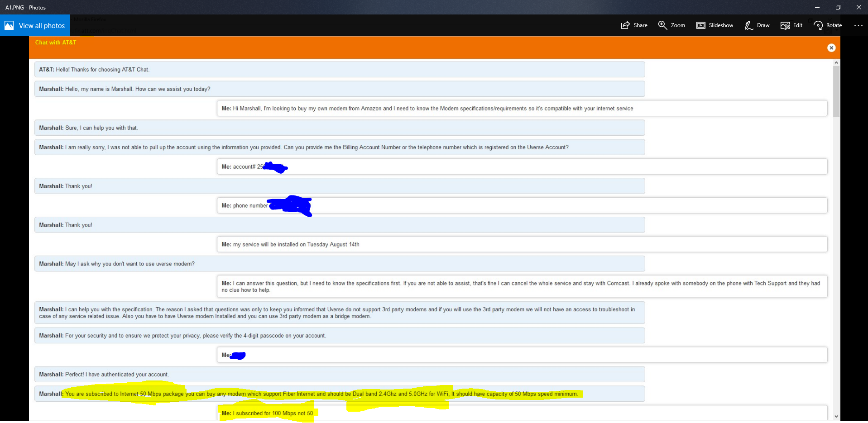Click the Zoom magnifier icon
868x423 pixels.
click(662, 25)
